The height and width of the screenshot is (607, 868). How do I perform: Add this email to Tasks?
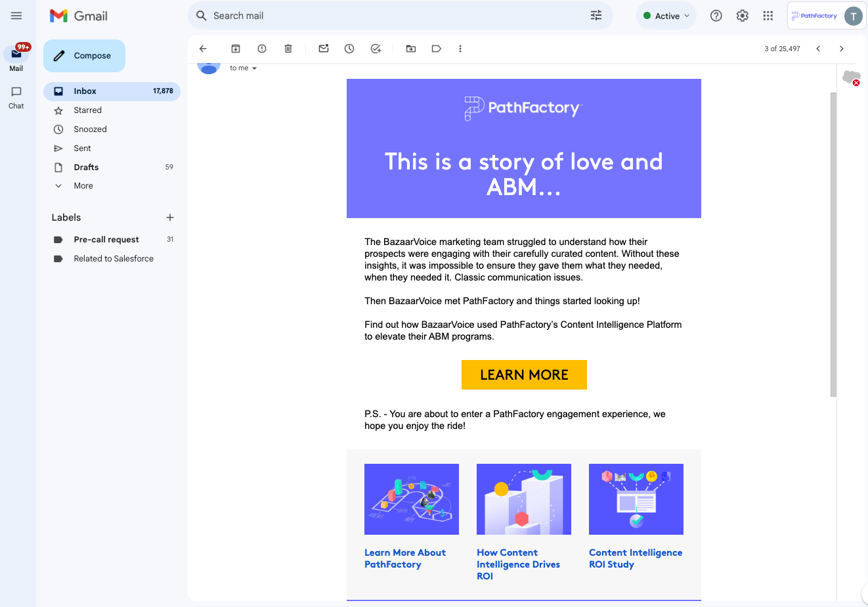[376, 49]
